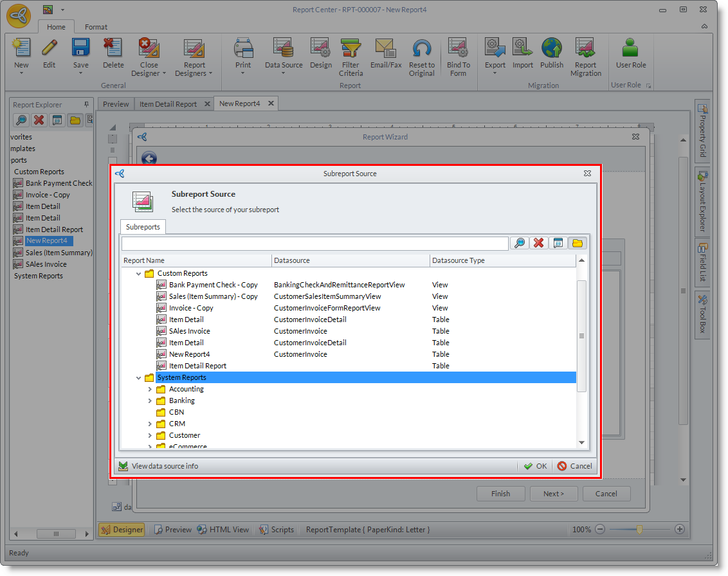Switch to the Format ribbon tab
The height and width of the screenshot is (576, 728).
pyautogui.click(x=96, y=27)
